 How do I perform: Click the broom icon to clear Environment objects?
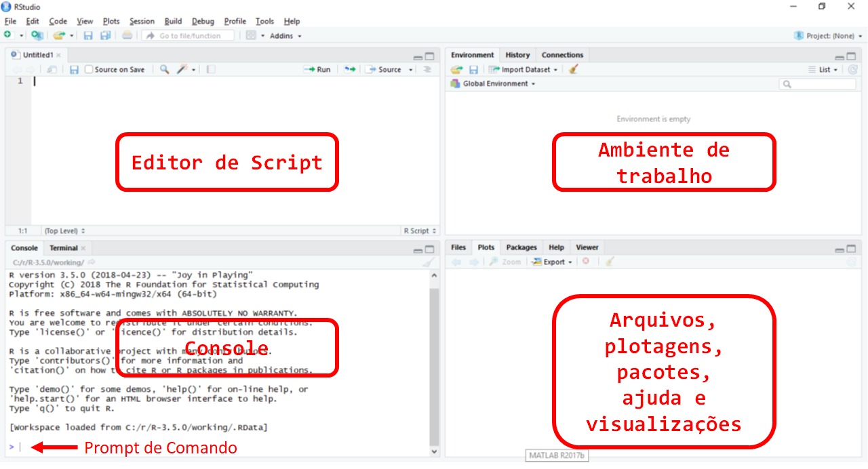pyautogui.click(x=573, y=69)
